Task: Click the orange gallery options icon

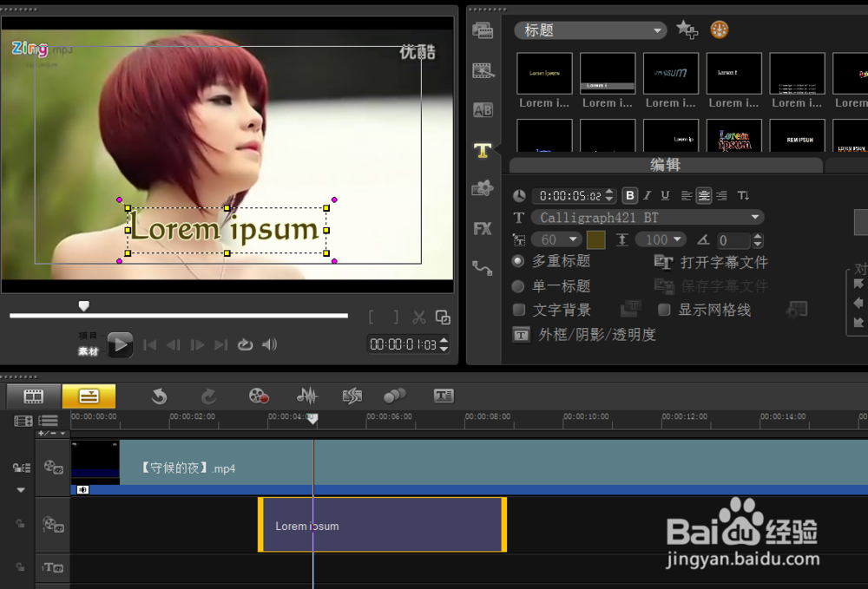Action: coord(719,29)
